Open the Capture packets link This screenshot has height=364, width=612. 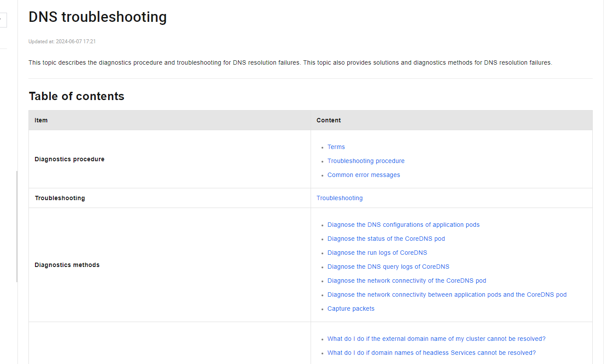pyautogui.click(x=351, y=309)
